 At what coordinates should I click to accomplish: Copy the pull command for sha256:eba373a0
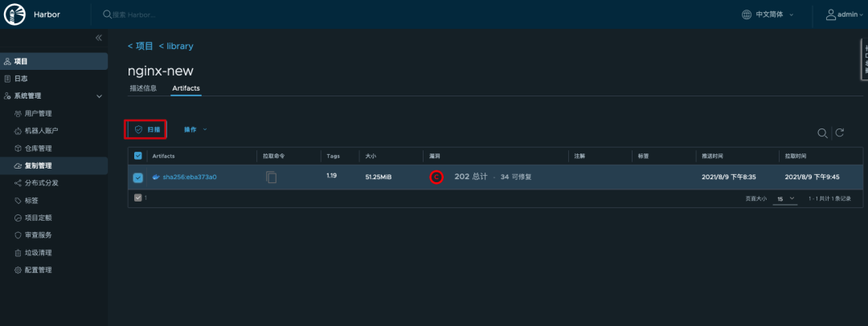click(x=272, y=177)
